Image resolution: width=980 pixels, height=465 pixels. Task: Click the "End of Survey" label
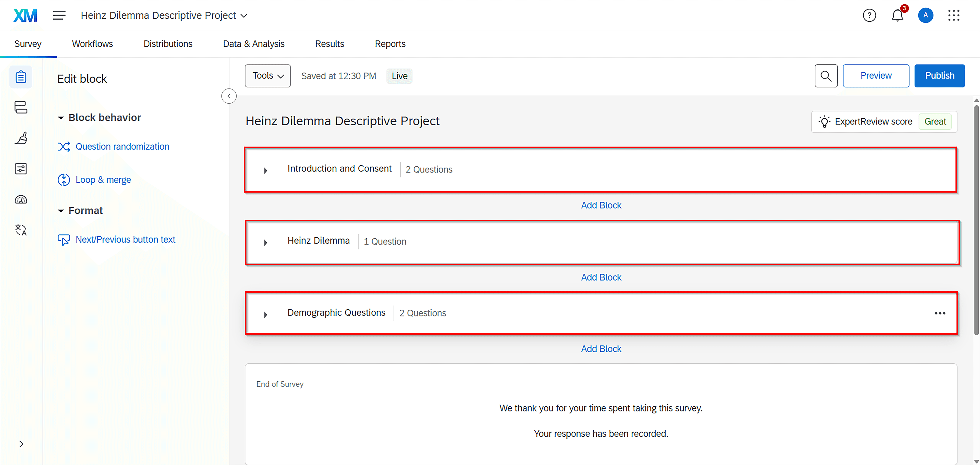(280, 384)
